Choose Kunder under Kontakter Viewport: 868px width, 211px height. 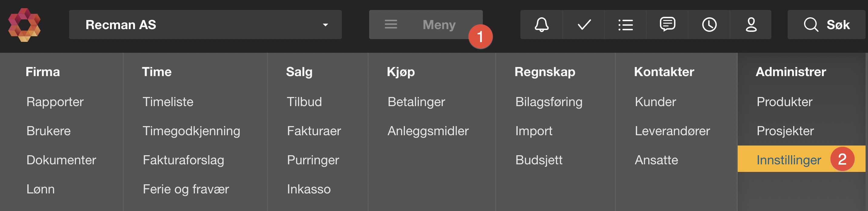(x=655, y=102)
